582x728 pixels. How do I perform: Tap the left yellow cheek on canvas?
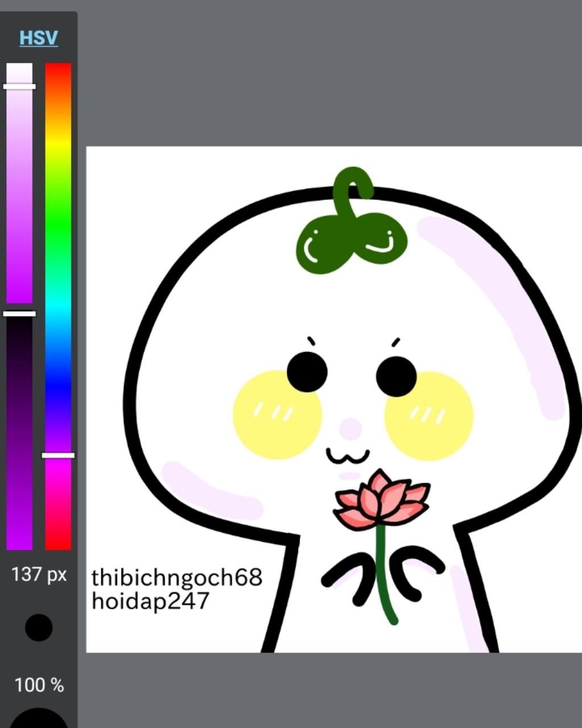click(x=277, y=415)
